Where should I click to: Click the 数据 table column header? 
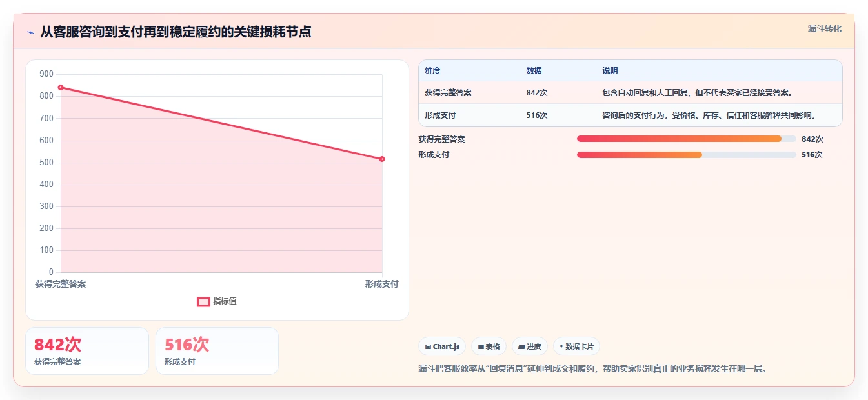click(x=534, y=71)
